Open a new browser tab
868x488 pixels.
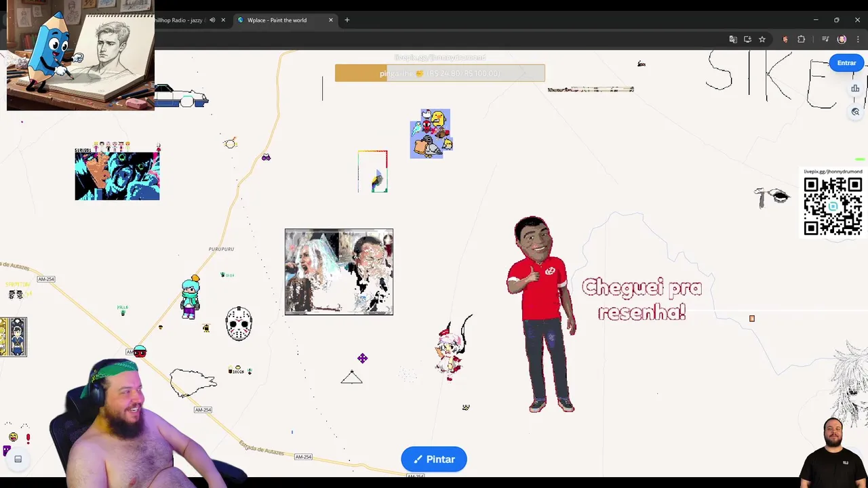(x=347, y=20)
